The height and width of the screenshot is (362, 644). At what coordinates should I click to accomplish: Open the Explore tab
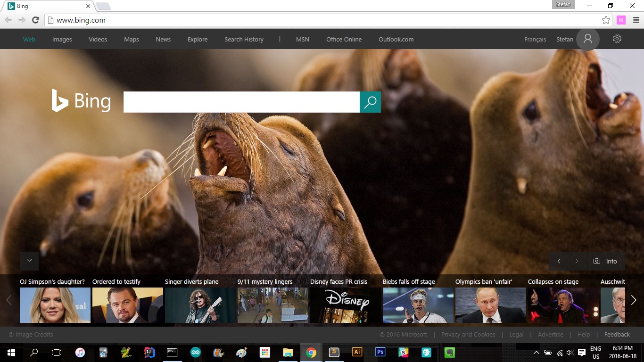pyautogui.click(x=198, y=39)
